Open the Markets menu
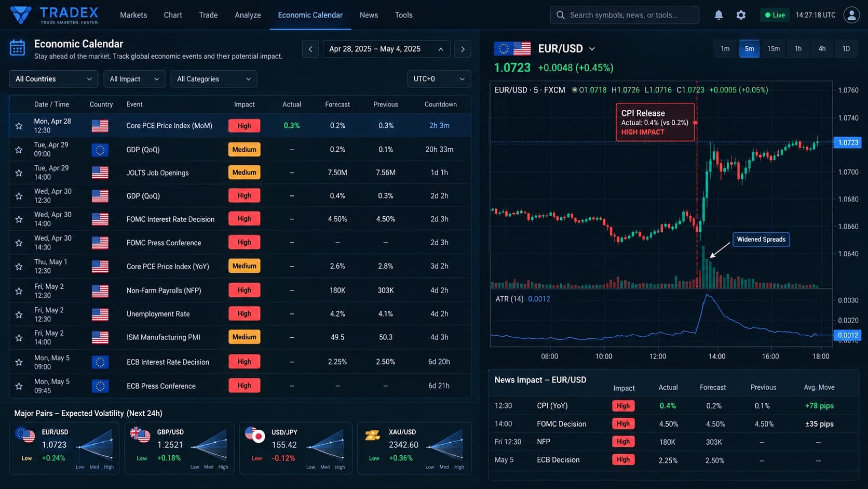The width and height of the screenshot is (868, 489). (133, 15)
